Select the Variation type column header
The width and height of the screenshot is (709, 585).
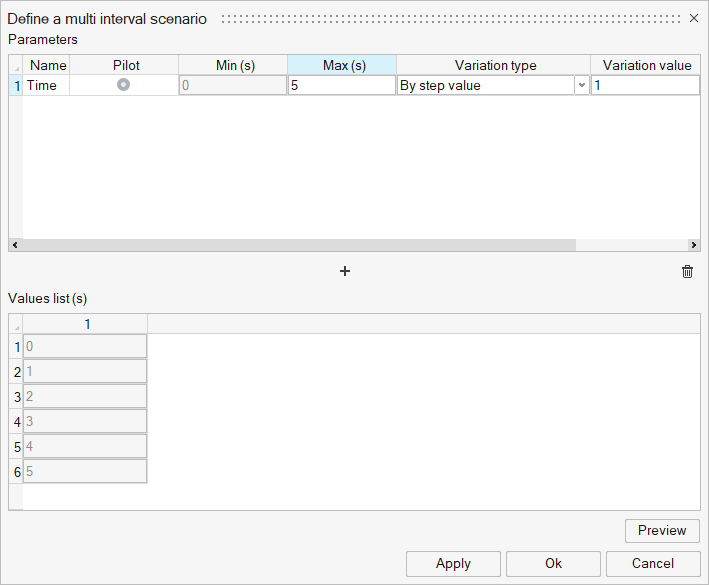[x=495, y=65]
